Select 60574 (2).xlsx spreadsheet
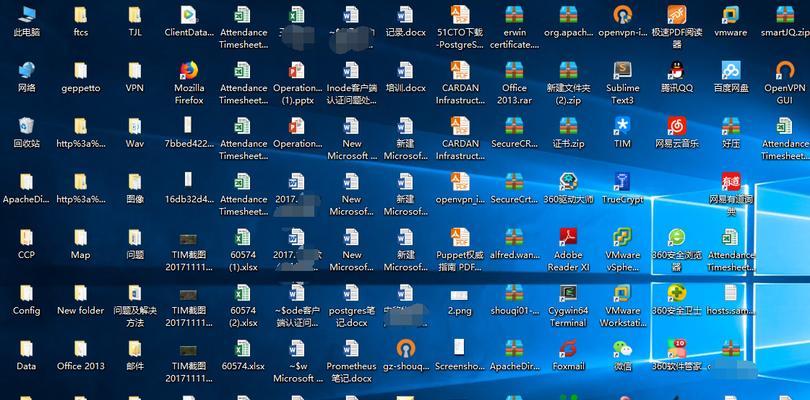The image size is (810, 400). (x=243, y=306)
